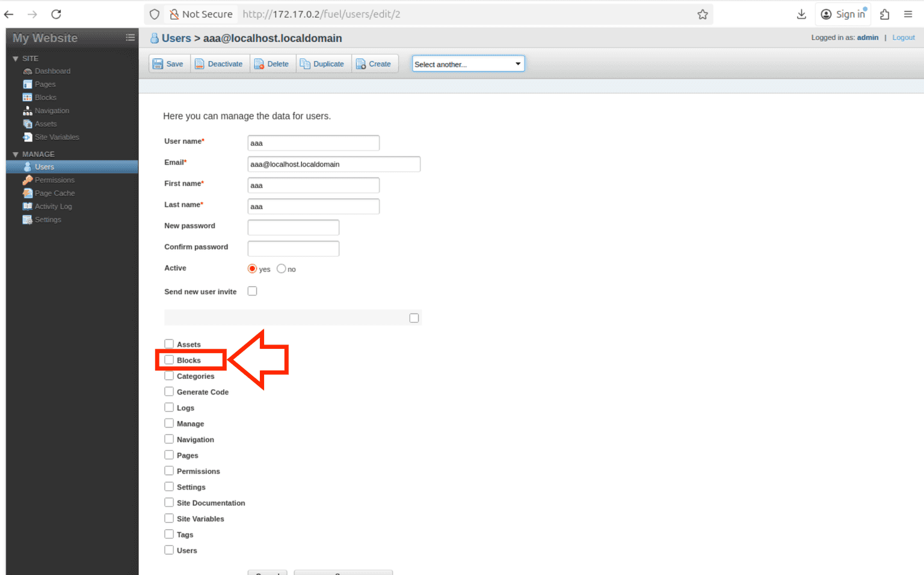Reload the page in the browser
This screenshot has height=575, width=924.
[x=56, y=14]
